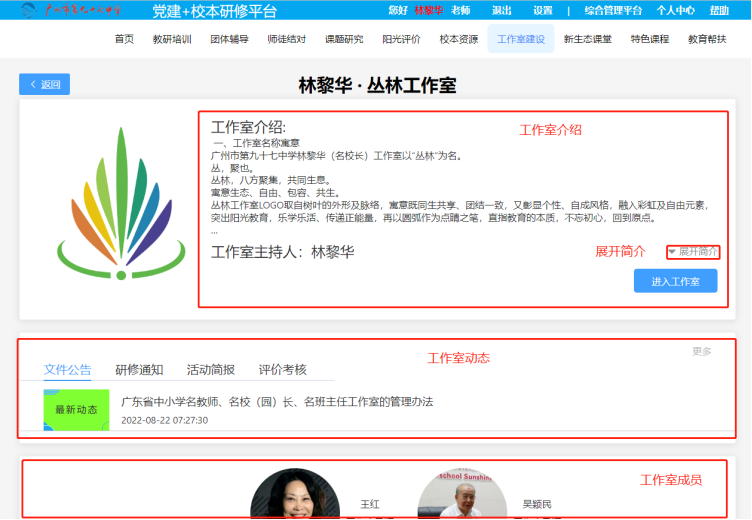Select 团体辅导 in the navigation bar
The width and height of the screenshot is (752, 520).
(x=229, y=39)
